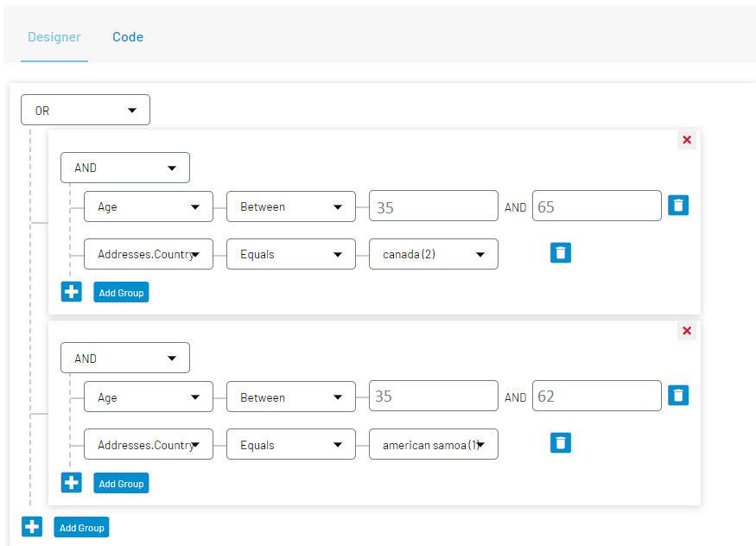Open the first group's AND operator dropdown

tap(125, 168)
